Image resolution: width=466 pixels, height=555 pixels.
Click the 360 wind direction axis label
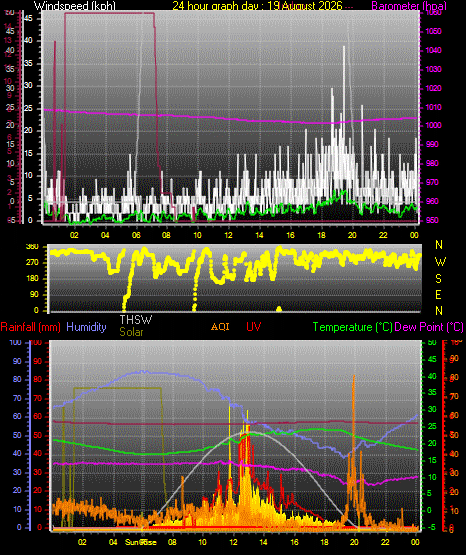click(32, 247)
